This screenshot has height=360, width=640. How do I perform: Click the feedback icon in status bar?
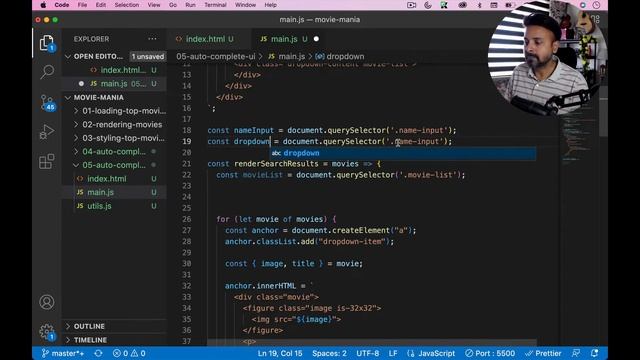click(576, 353)
